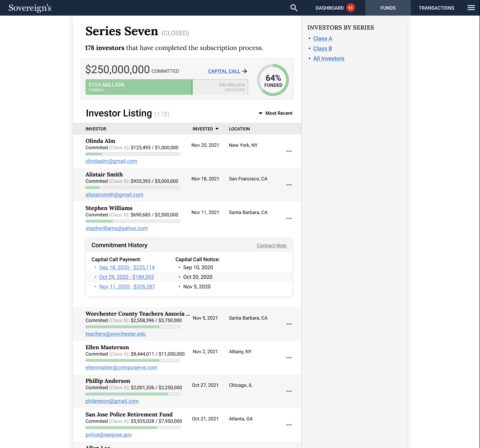Open Ellen Masterson's three-dot options menu
This screenshot has height=448, width=480.
tap(289, 358)
